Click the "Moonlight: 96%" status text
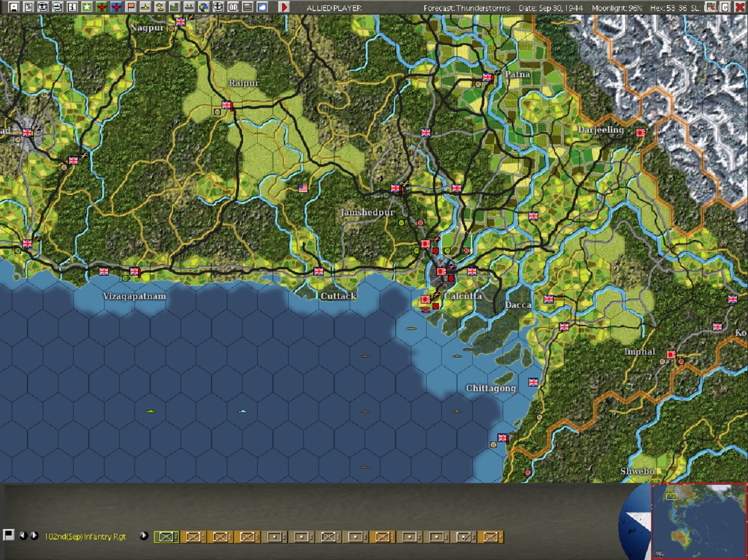Screen dimensions: 748x560 click(x=617, y=8)
